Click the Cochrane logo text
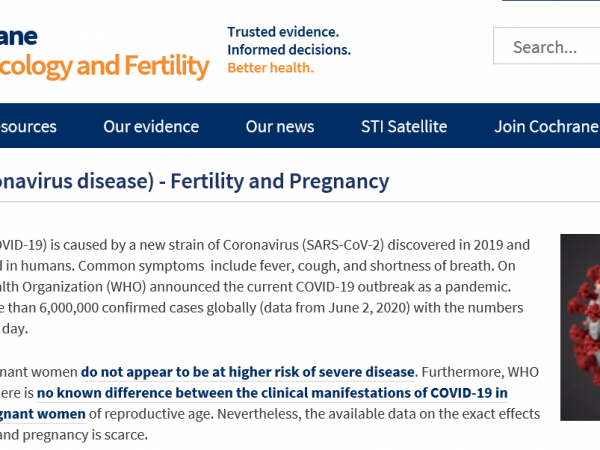Screen dimensions: 600x450 point(18,37)
